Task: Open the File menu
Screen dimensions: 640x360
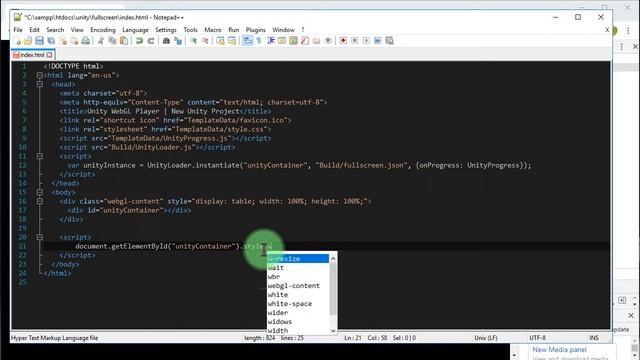Action: (18, 30)
